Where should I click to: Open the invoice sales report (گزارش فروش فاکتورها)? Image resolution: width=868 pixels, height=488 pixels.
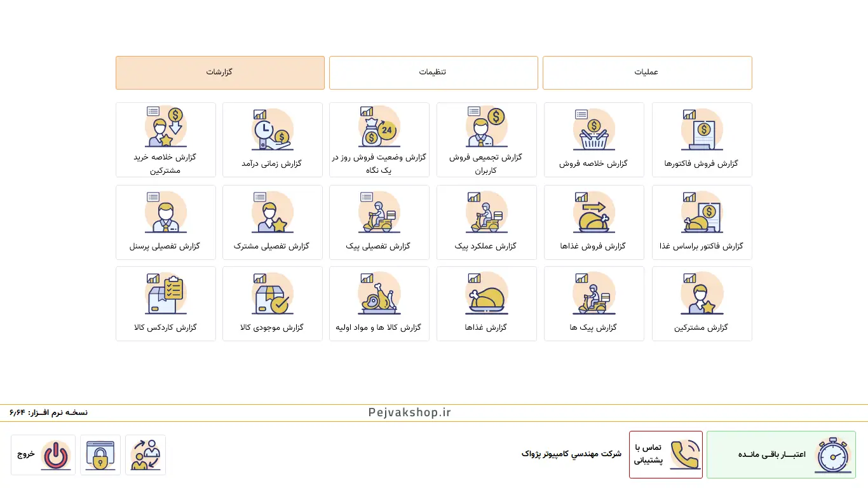(x=702, y=140)
